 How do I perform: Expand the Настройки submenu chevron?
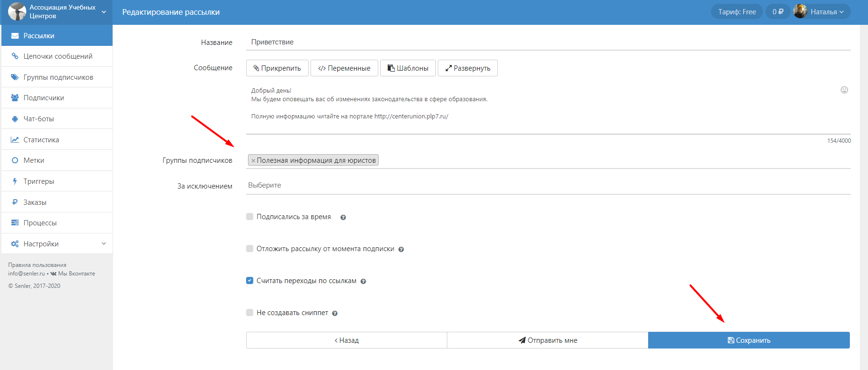click(x=104, y=243)
